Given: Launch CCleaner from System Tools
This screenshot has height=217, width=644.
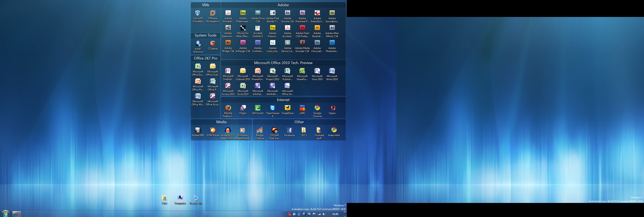Looking at the screenshot, I should click(213, 44).
